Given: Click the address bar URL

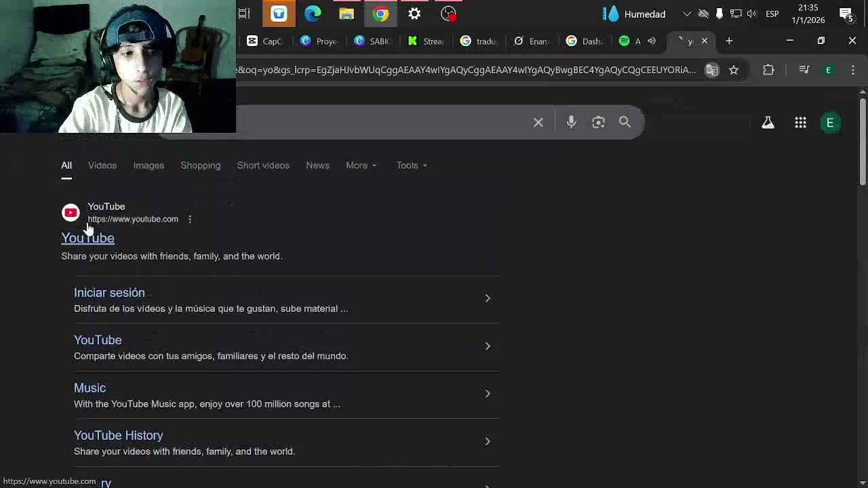Looking at the screenshot, I should pyautogui.click(x=466, y=70).
